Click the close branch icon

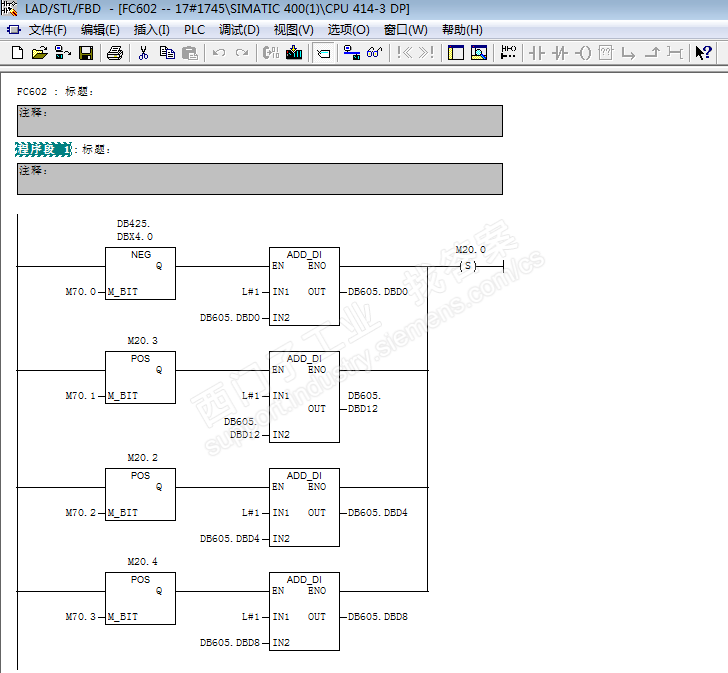(652, 53)
